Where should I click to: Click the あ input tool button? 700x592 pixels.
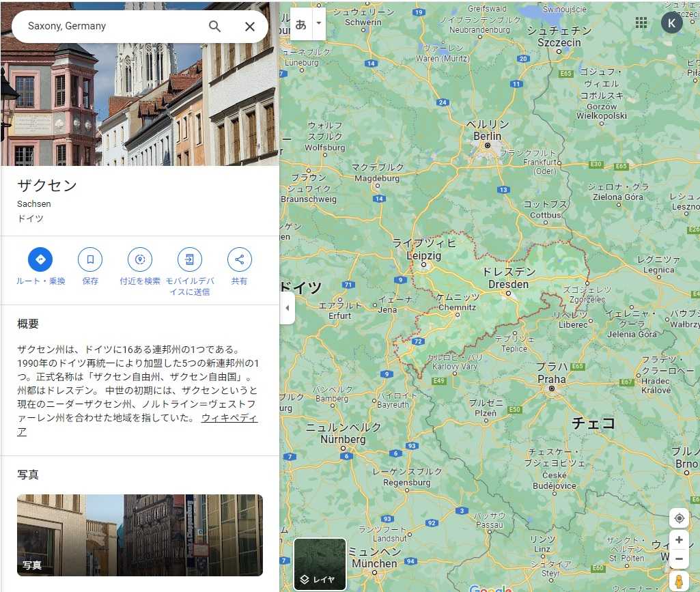tap(300, 24)
